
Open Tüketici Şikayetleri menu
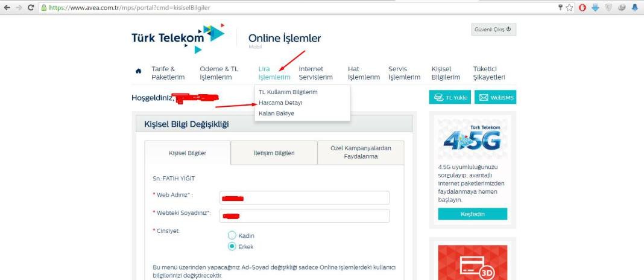489,73
